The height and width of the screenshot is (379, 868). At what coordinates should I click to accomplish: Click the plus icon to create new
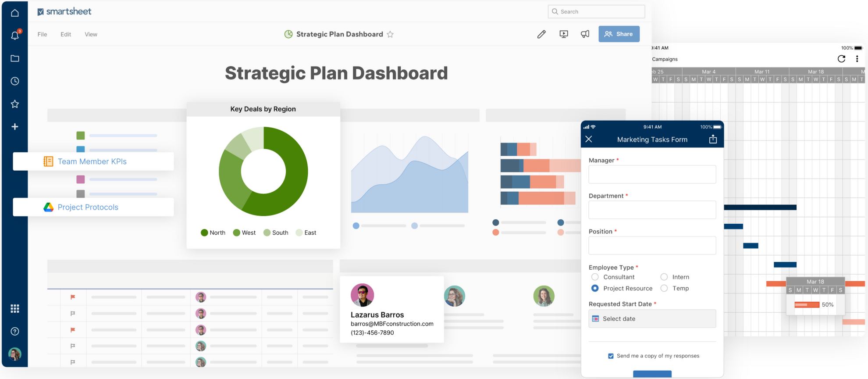[x=15, y=127]
